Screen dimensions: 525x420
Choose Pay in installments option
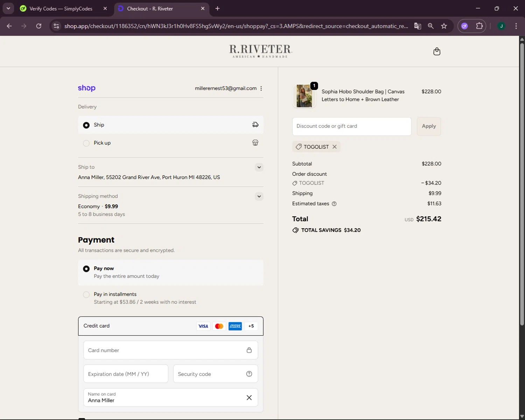pos(170,298)
